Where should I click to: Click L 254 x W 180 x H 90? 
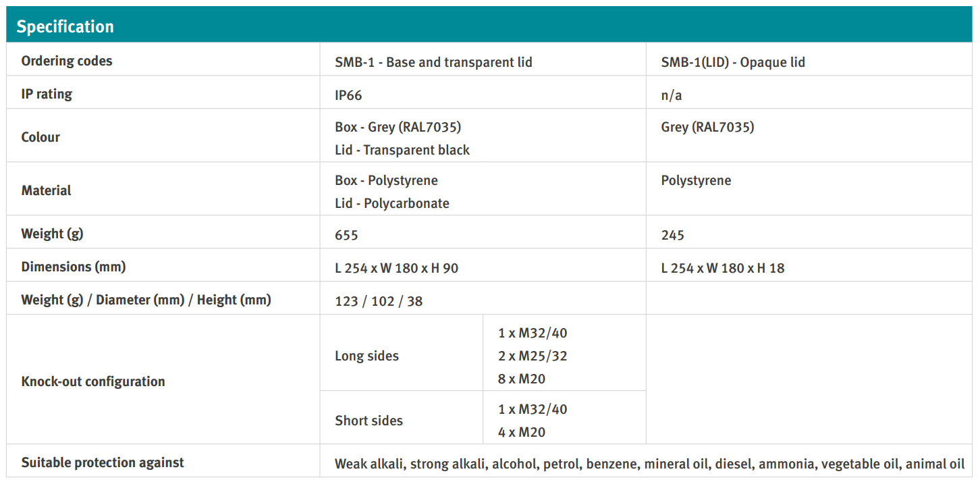click(x=396, y=268)
